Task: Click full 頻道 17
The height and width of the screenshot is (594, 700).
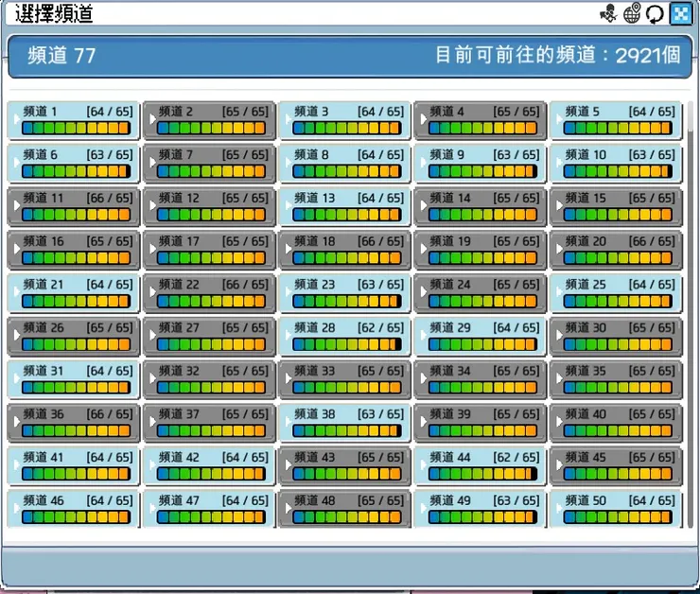Action: tap(209, 250)
